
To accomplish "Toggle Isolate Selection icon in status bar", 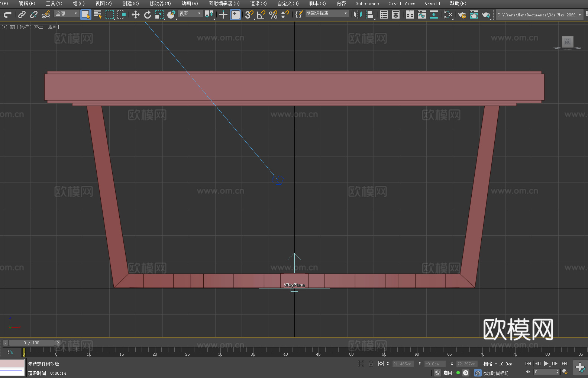I will click(361, 364).
